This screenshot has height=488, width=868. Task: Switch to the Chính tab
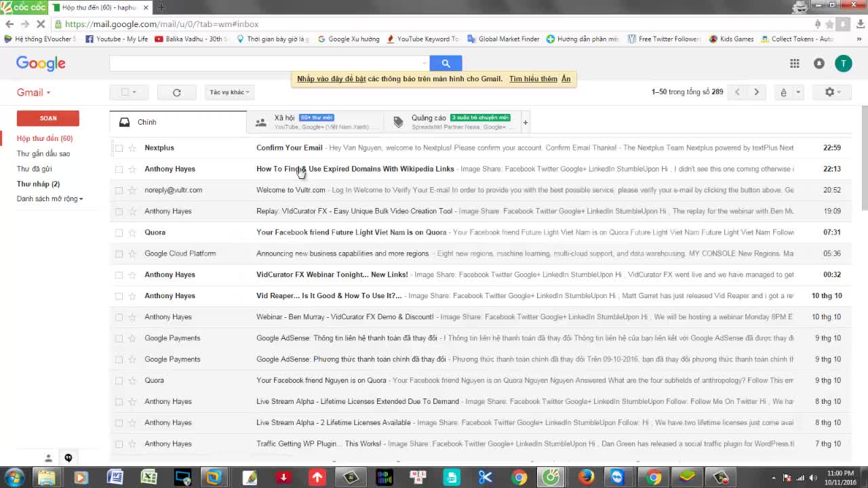point(178,122)
